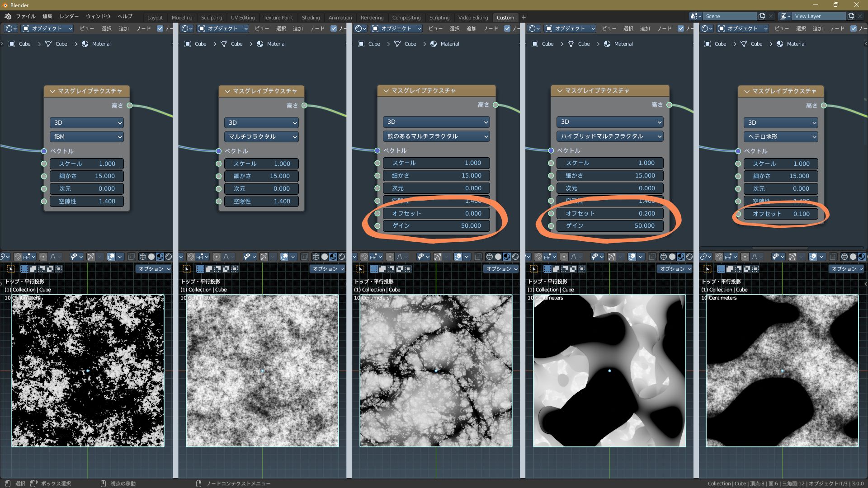Choose subtract selection mode in the マルチフラクタル viewport
Viewport: 868px width, 488px height.
(x=217, y=269)
